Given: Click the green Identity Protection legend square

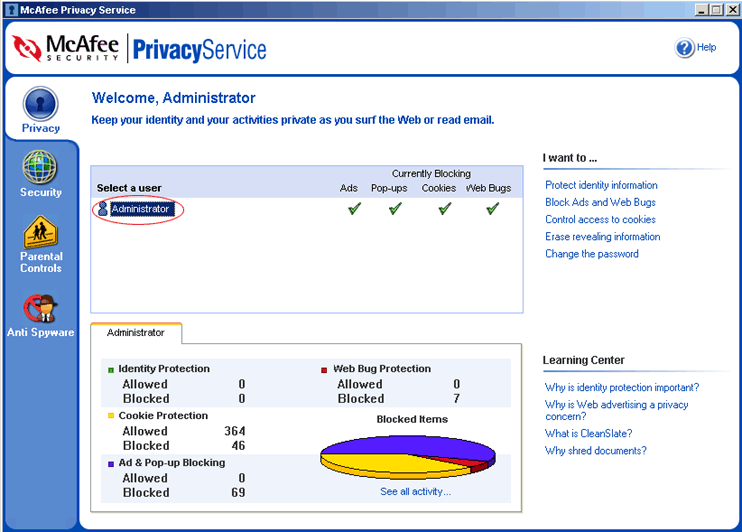Looking at the screenshot, I should click(x=111, y=370).
